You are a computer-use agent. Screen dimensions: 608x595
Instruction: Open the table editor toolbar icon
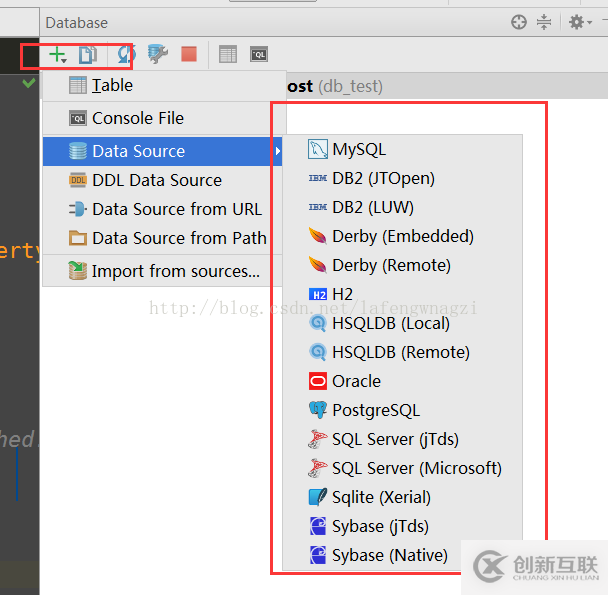click(x=228, y=54)
